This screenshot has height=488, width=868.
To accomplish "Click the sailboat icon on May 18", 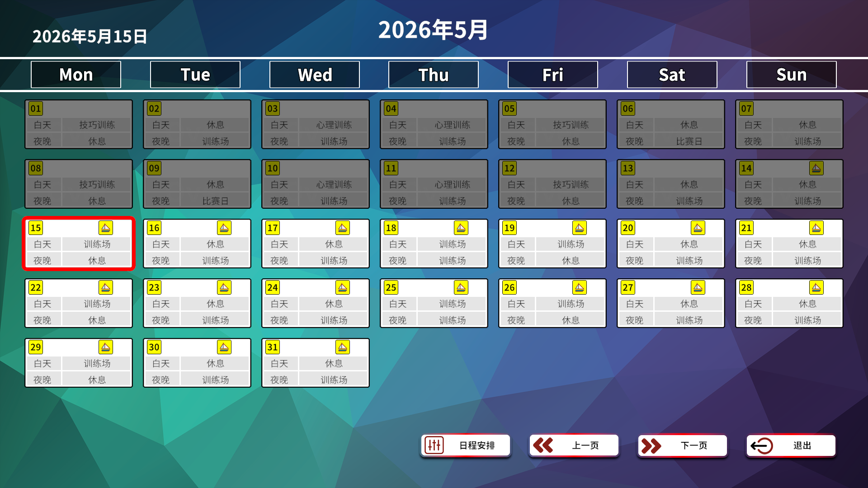I will pyautogui.click(x=461, y=228).
